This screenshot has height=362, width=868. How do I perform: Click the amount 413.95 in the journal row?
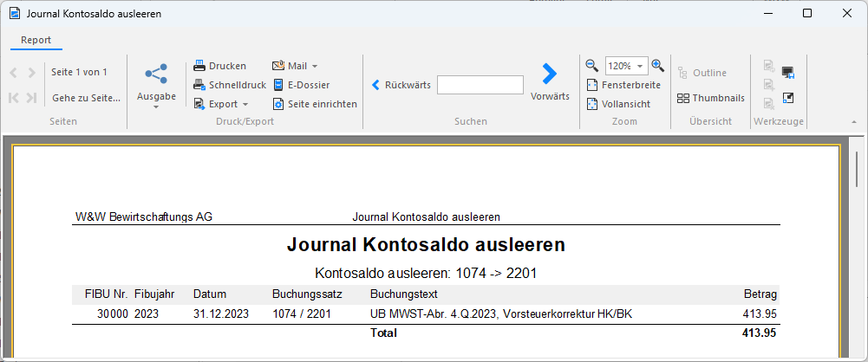click(760, 314)
